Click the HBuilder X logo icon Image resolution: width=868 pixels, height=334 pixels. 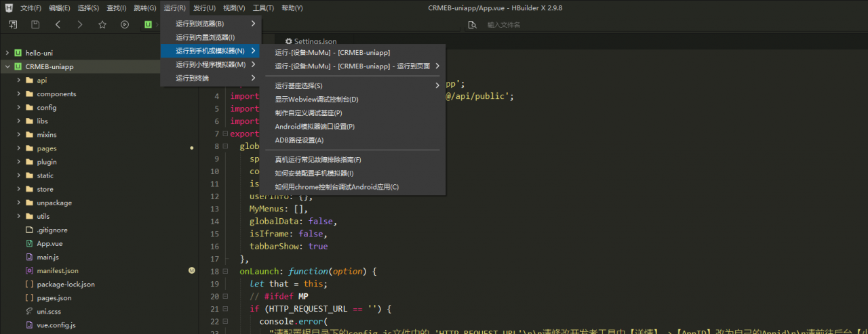9,8
